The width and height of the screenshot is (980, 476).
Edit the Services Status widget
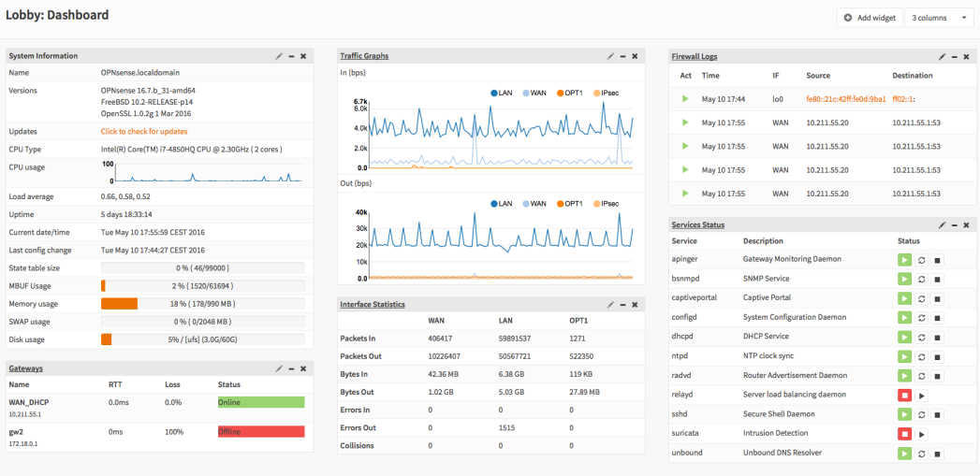942,224
